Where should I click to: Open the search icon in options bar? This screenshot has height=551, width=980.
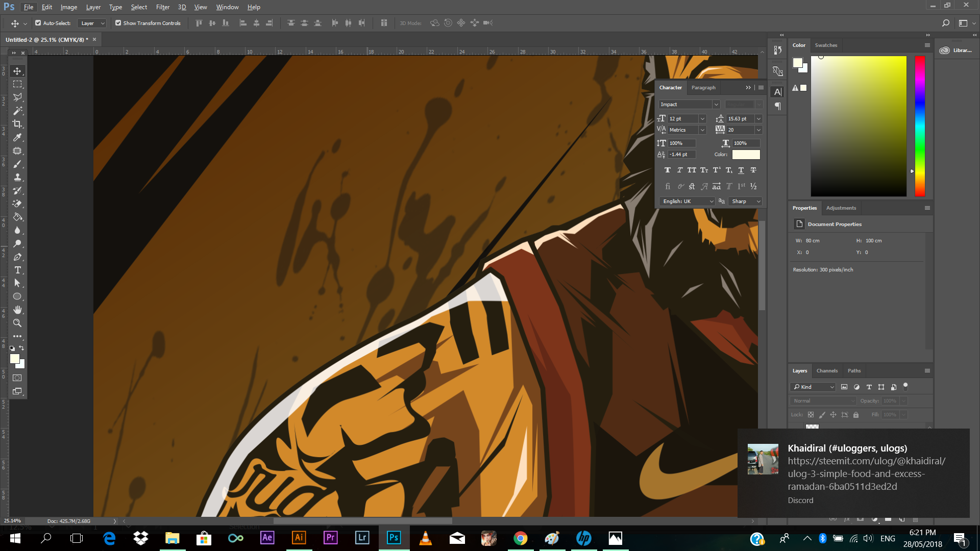pos(945,23)
